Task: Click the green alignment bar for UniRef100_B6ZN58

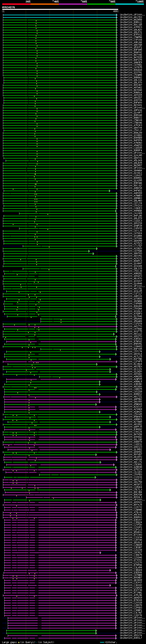Action: (x=60, y=20)
